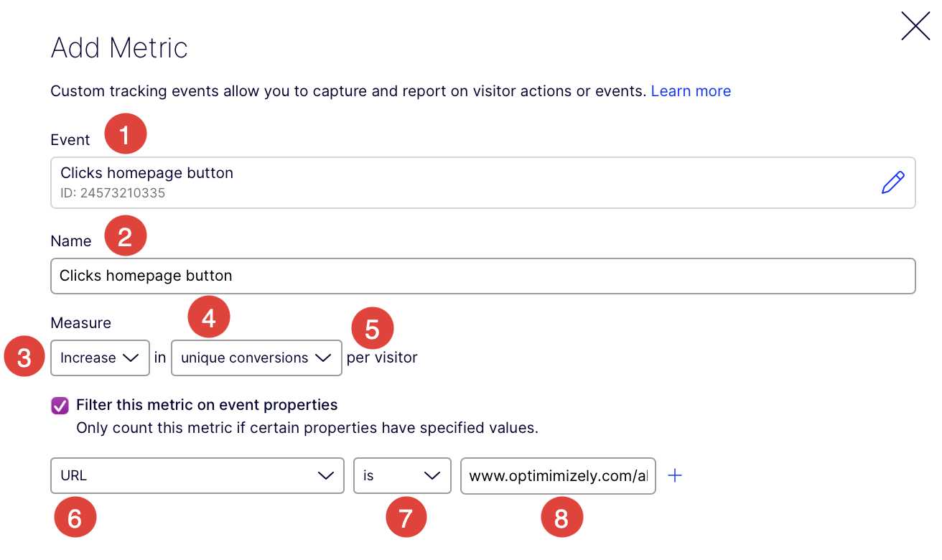Select the Clicks homepage button event box
This screenshot has width=942, height=560.
pos(359,182)
